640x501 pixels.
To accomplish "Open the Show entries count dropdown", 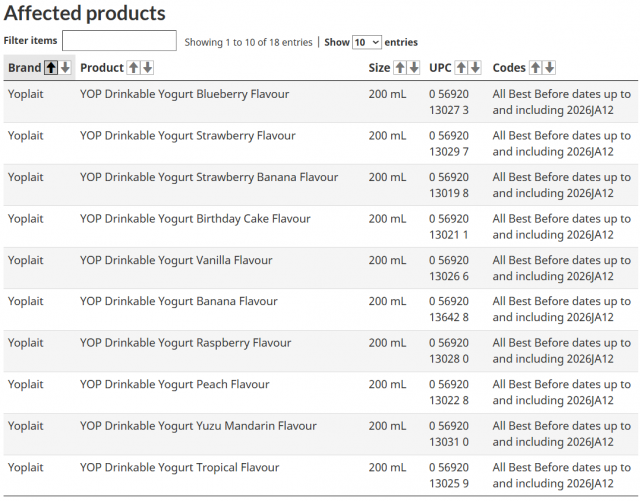I will [366, 42].
